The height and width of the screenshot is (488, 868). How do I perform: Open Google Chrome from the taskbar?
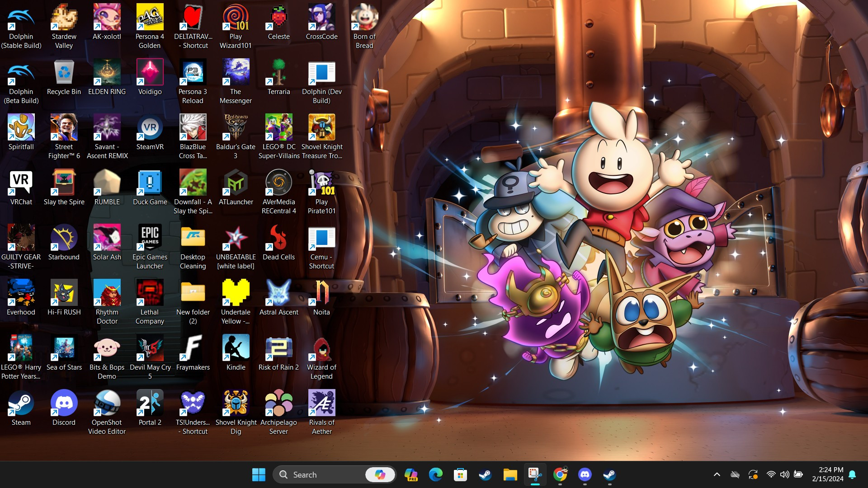560,474
